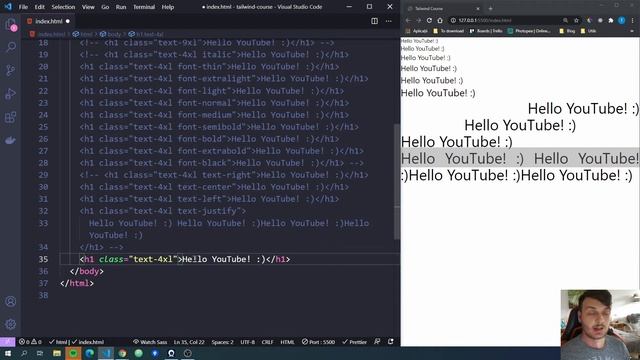The width and height of the screenshot is (640, 360).
Task: Expand the h1.text-4xl breadcrumb segment
Action: click(146, 34)
